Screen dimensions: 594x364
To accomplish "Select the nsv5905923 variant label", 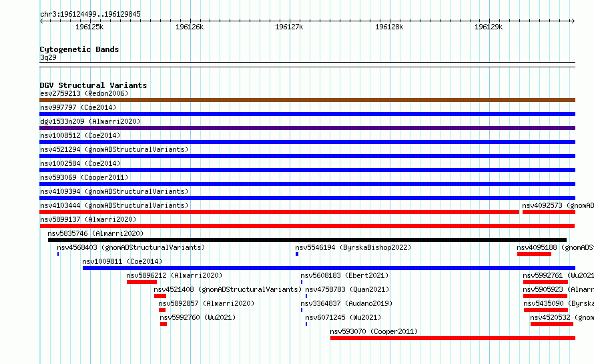I will point(558,289).
